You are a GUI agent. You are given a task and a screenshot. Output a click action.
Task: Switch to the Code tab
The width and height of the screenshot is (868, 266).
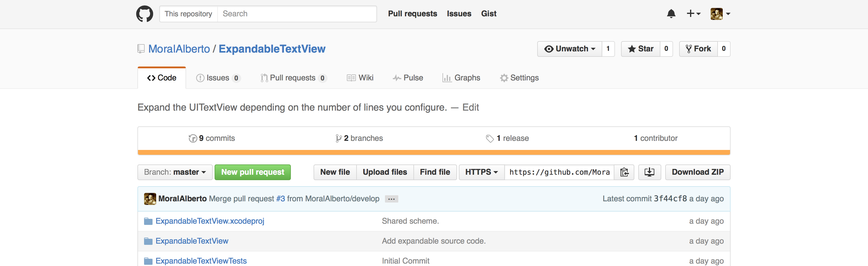(x=162, y=78)
